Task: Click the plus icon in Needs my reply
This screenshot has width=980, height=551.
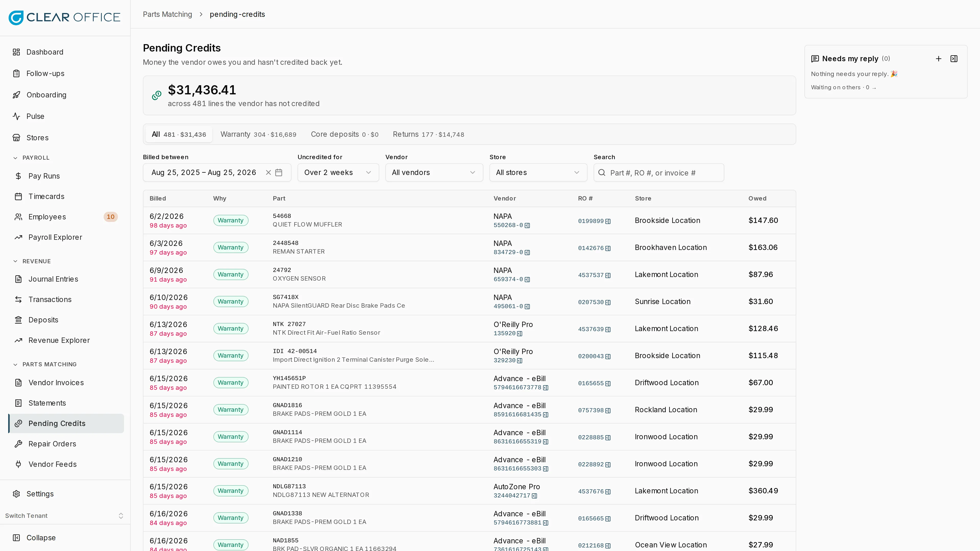Action: [x=939, y=59]
